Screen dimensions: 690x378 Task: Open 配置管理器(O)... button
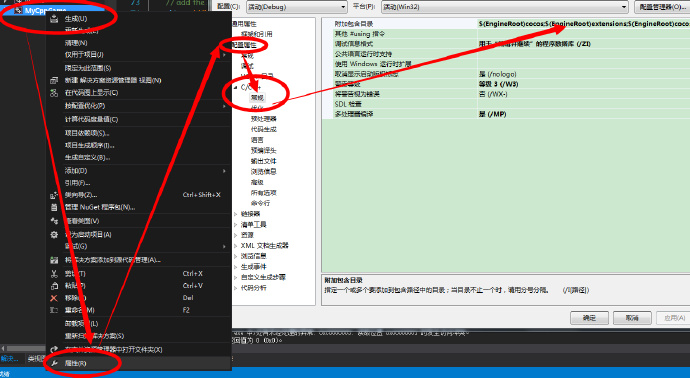pos(662,7)
